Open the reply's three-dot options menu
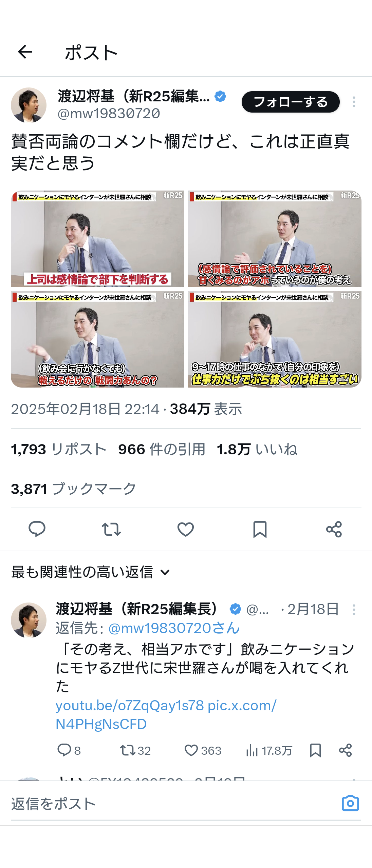This screenshot has width=372, height=868. (354, 609)
